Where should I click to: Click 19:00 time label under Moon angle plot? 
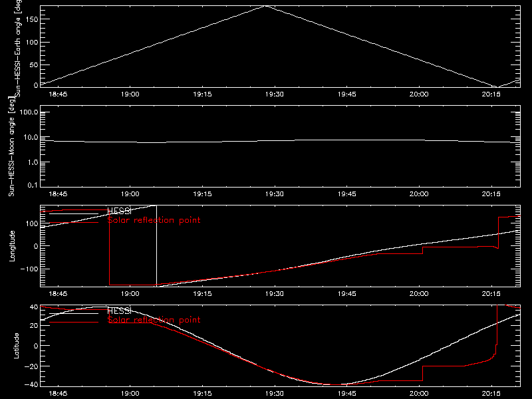click(x=130, y=194)
